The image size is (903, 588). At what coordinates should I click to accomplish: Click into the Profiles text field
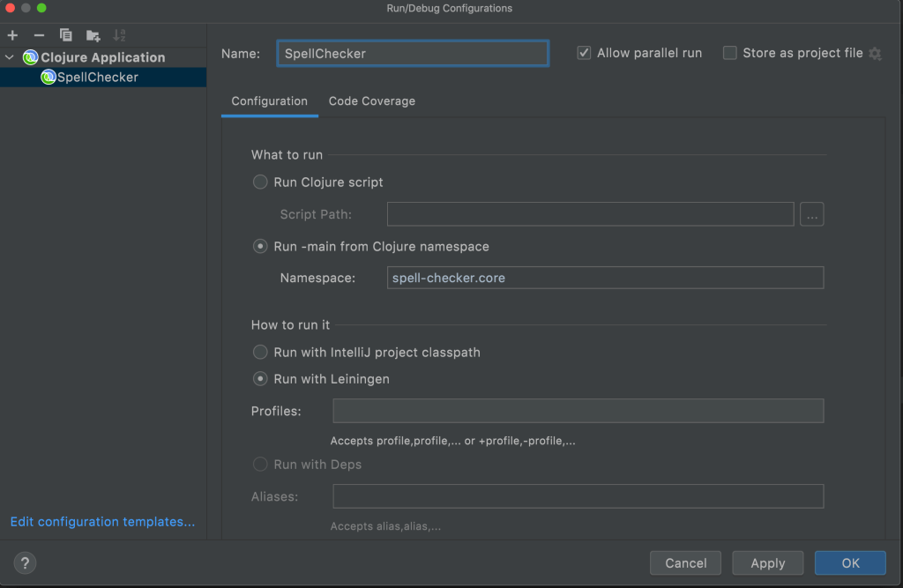578,411
